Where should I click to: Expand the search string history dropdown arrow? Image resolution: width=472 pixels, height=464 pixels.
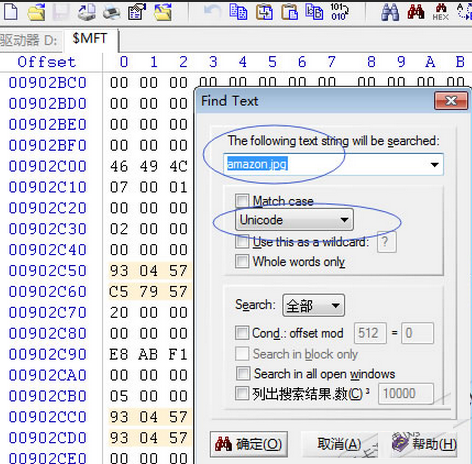[x=434, y=164]
